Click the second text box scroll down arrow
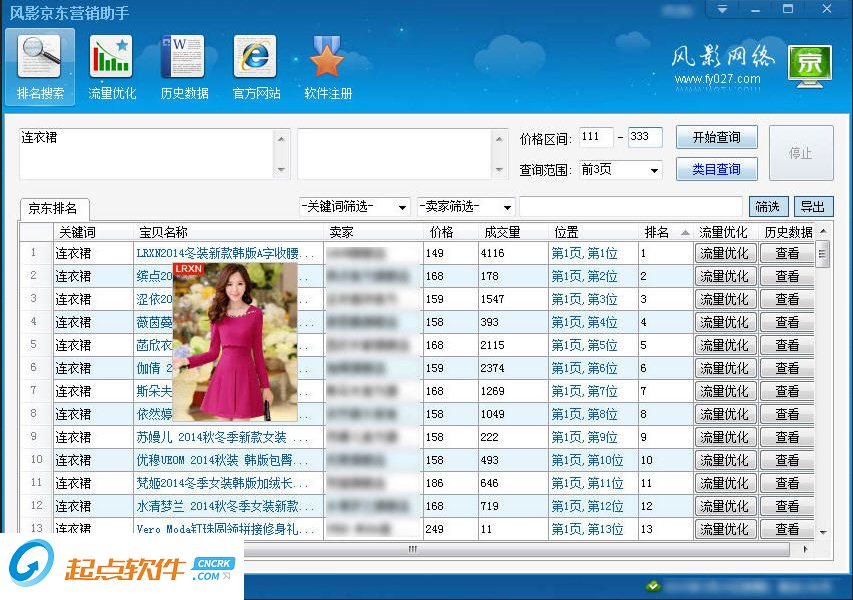 (499, 170)
